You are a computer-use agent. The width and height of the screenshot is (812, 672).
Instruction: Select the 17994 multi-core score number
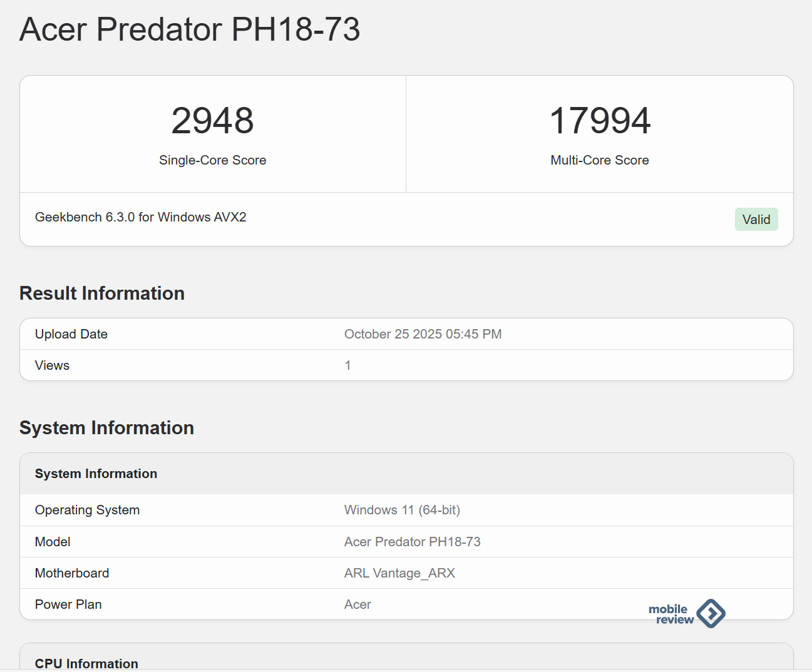600,121
